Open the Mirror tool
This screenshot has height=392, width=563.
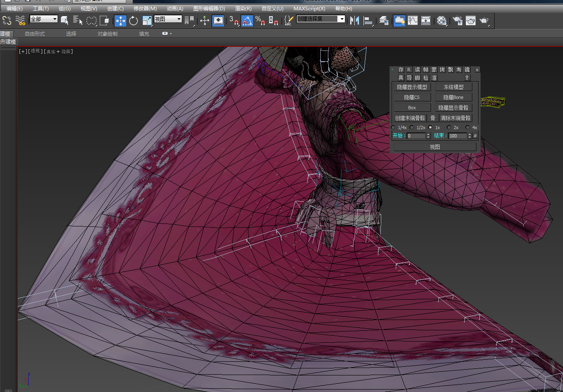coord(354,20)
